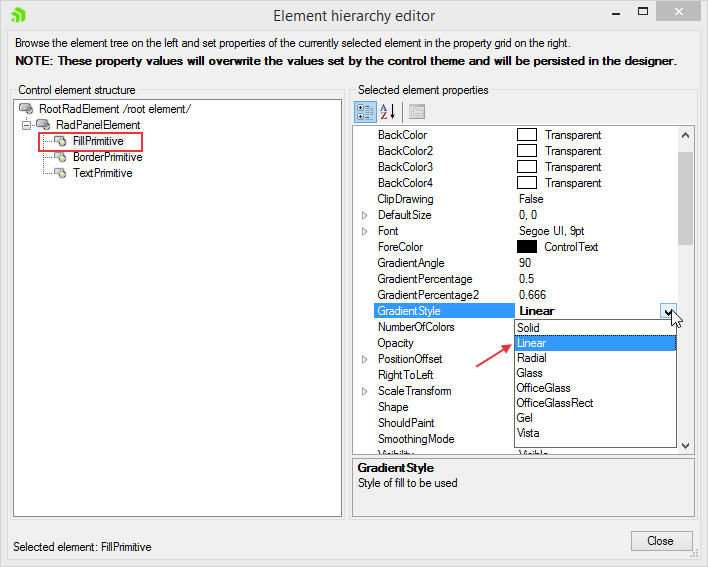Expand the PositionOffset property
This screenshot has height=567, width=708.
(364, 359)
